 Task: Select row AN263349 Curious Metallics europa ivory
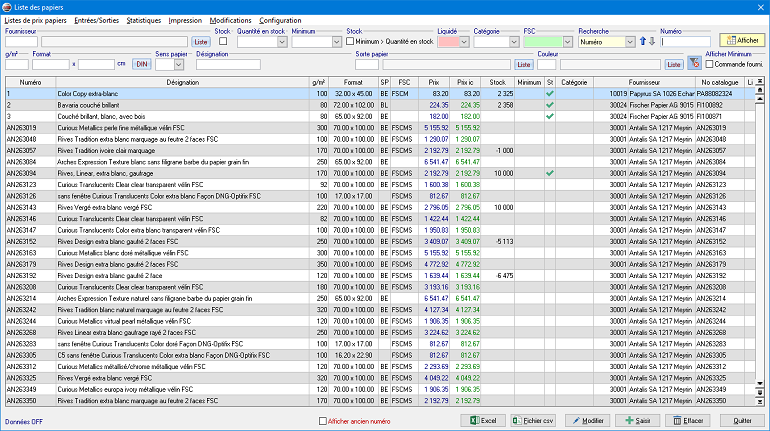380,389
